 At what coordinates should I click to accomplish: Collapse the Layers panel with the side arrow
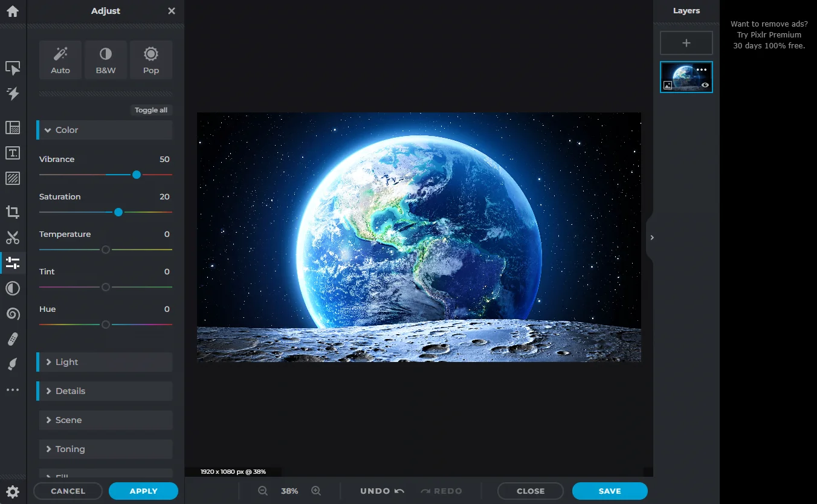651,237
